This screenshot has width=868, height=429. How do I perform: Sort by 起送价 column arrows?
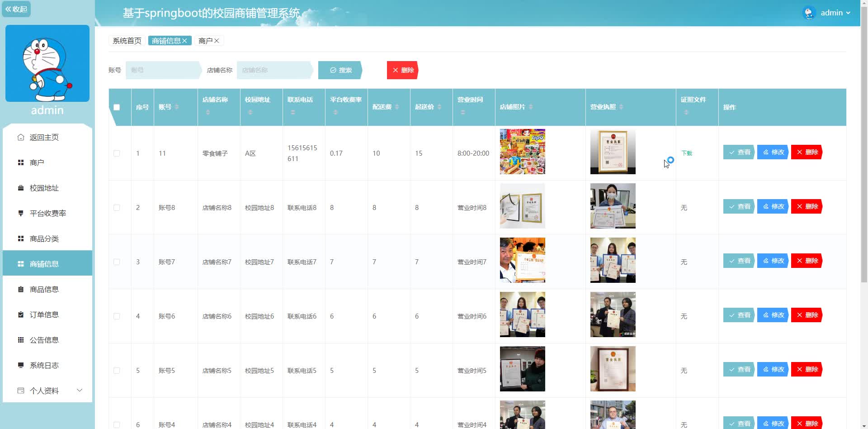tap(439, 107)
